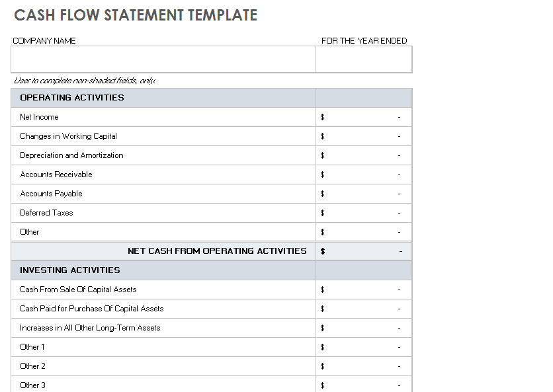The width and height of the screenshot is (553, 392).
Task: Click Cash From Sale Of Capital Assets amount
Action: click(364, 290)
